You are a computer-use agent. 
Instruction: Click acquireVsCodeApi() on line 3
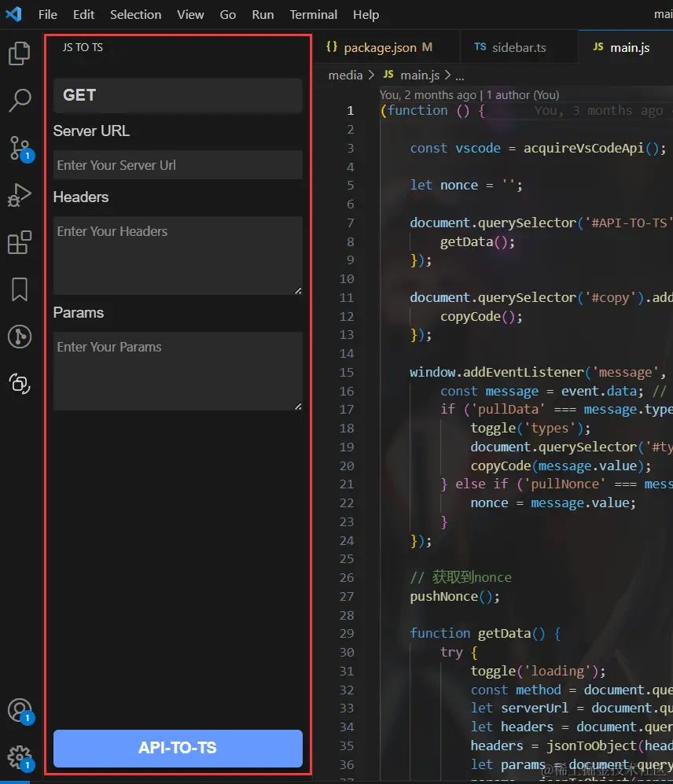coord(590,149)
